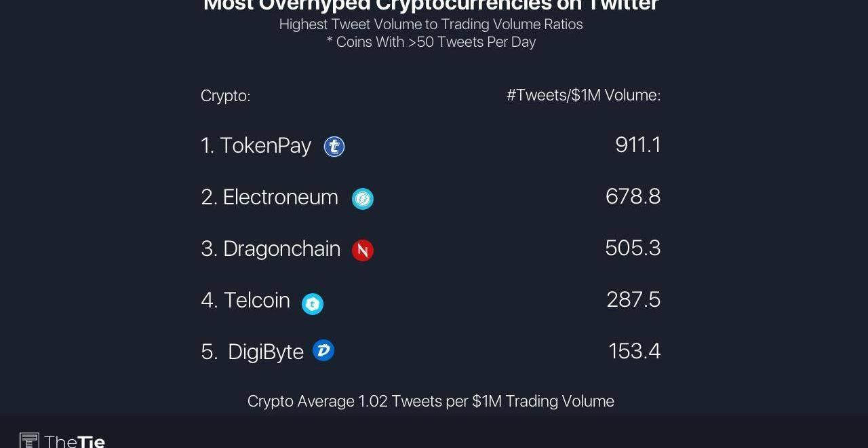Image resolution: width=868 pixels, height=448 pixels.
Task: Click the DigiByte blue logo icon
Action: coord(323,351)
